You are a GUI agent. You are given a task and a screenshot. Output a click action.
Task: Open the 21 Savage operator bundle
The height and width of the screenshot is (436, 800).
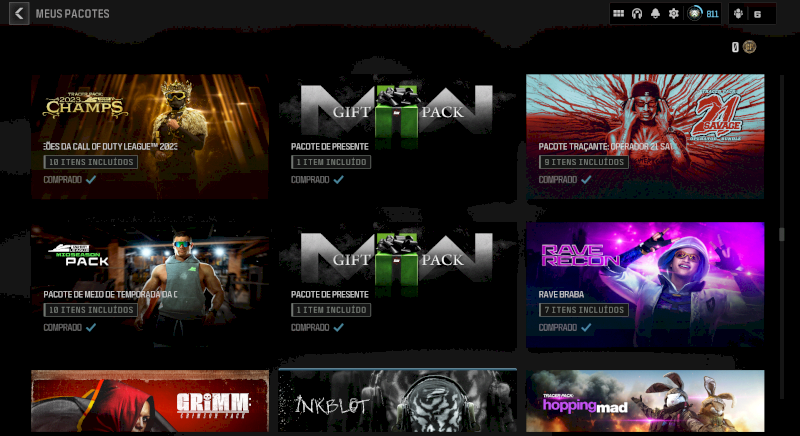pyautogui.click(x=645, y=136)
